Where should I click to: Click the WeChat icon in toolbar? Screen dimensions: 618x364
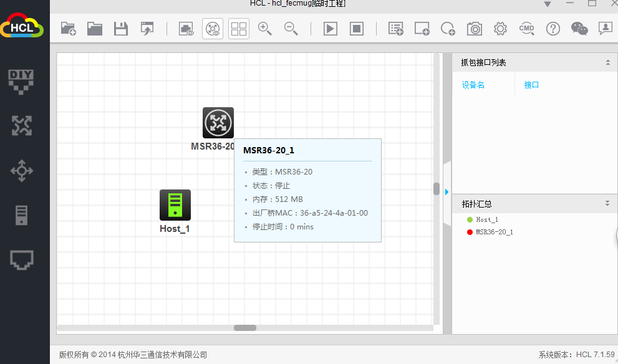point(579,29)
